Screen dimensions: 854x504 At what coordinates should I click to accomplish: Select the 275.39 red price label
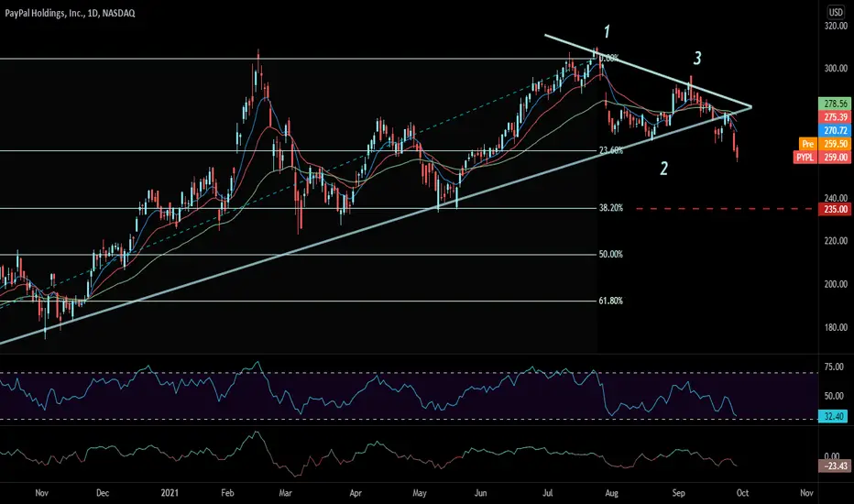pyautogui.click(x=835, y=117)
